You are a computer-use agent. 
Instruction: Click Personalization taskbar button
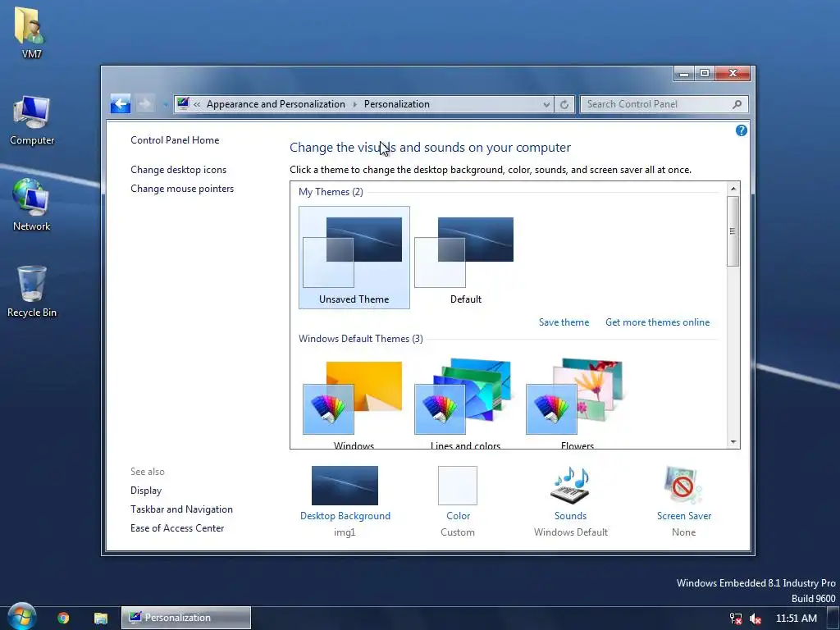pyautogui.click(x=186, y=618)
